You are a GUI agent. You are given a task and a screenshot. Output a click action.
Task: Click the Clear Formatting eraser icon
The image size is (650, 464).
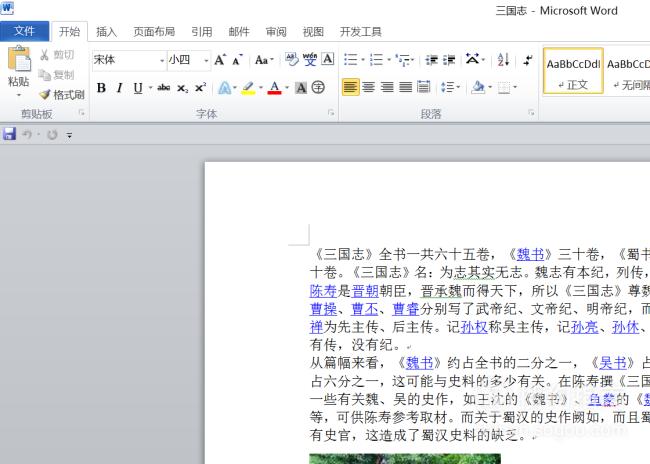pyautogui.click(x=291, y=60)
